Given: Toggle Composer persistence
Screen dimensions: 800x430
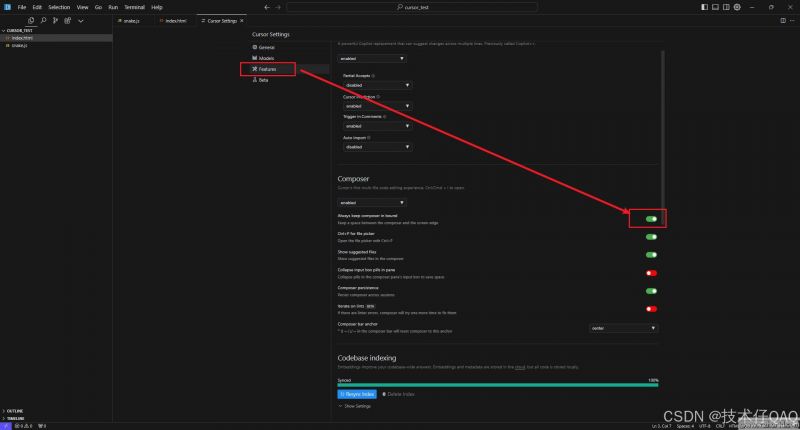Looking at the screenshot, I should 652,291.
